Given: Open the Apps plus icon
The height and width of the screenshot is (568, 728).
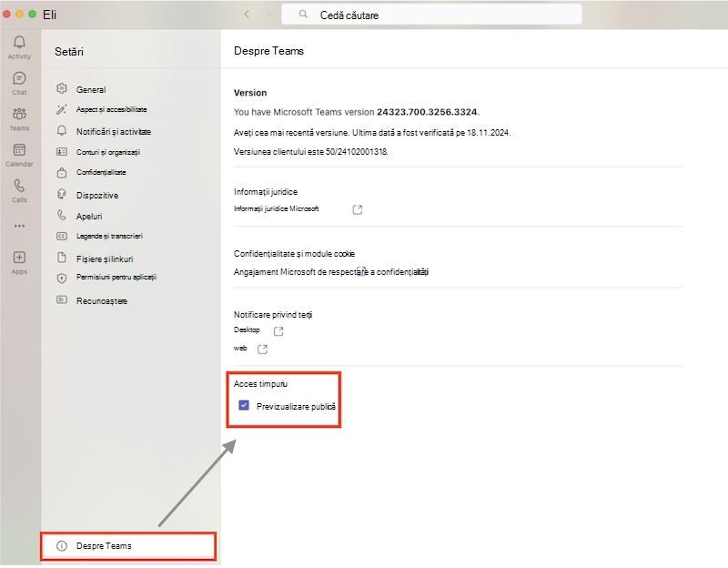Looking at the screenshot, I should point(19,258).
